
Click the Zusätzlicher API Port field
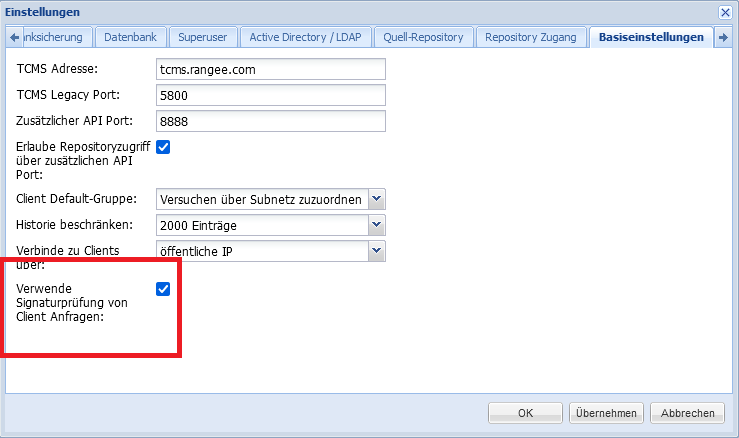(x=271, y=121)
